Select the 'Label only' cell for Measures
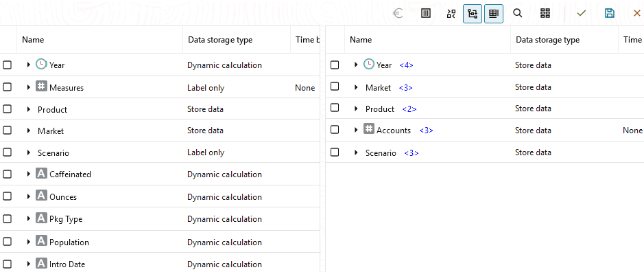Viewport: 644px width, 272px height. 206,88
